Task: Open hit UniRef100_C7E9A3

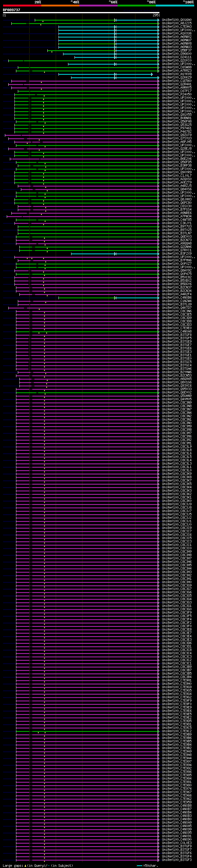Action: (177, 26)
